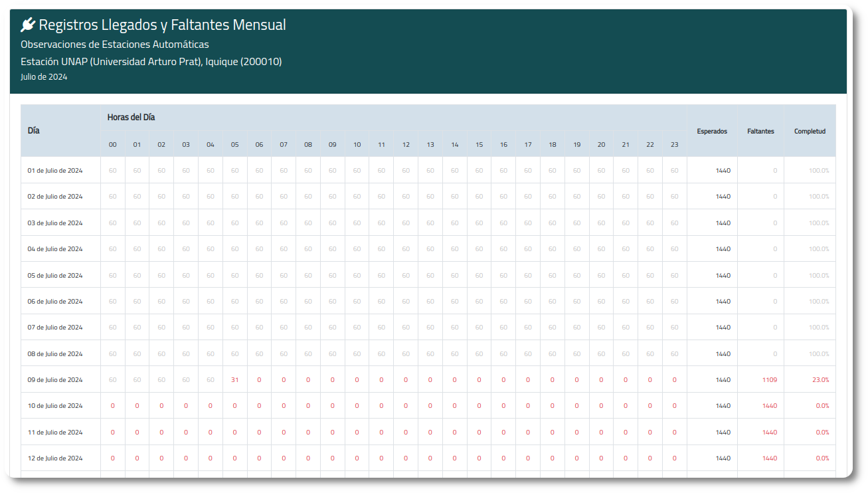Click the hour '18' column header
The width and height of the screenshot is (868, 493).
[553, 145]
